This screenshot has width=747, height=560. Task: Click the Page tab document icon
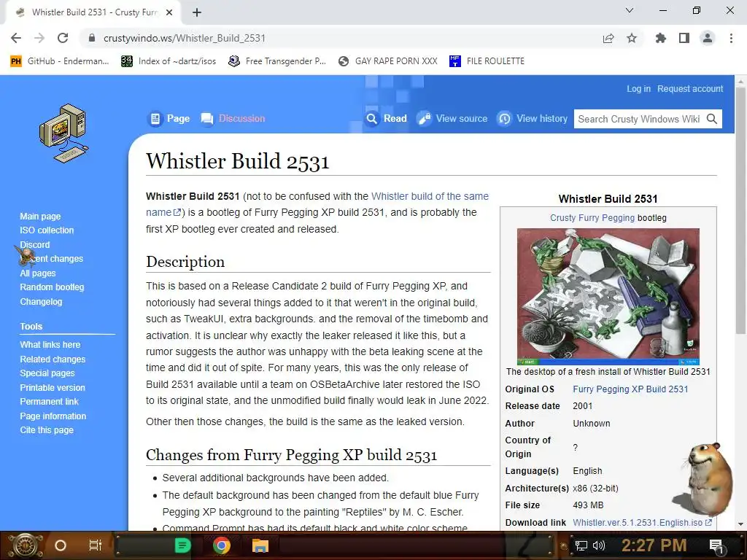pyautogui.click(x=155, y=119)
